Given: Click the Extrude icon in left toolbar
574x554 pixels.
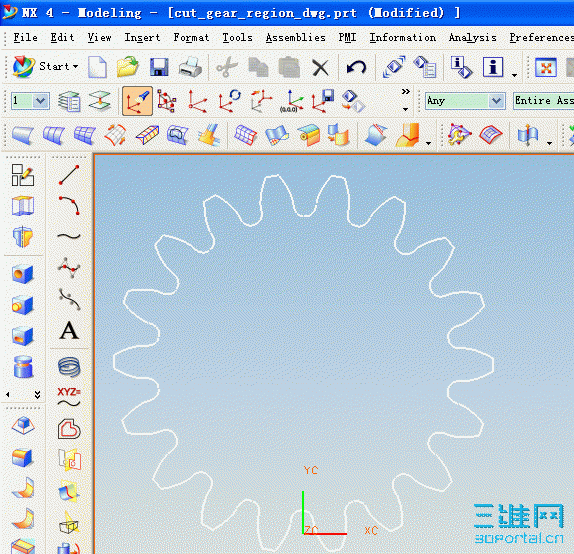Looking at the screenshot, I should (x=23, y=206).
